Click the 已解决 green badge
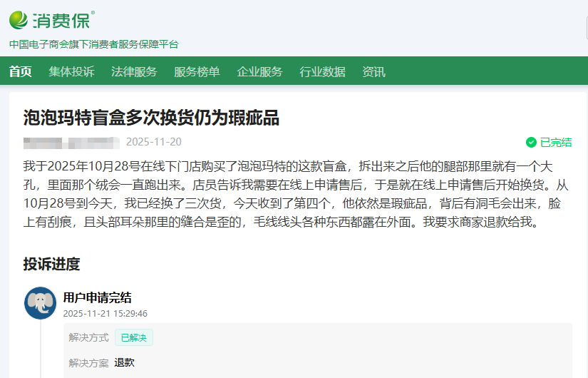The image size is (588, 378). click(134, 337)
